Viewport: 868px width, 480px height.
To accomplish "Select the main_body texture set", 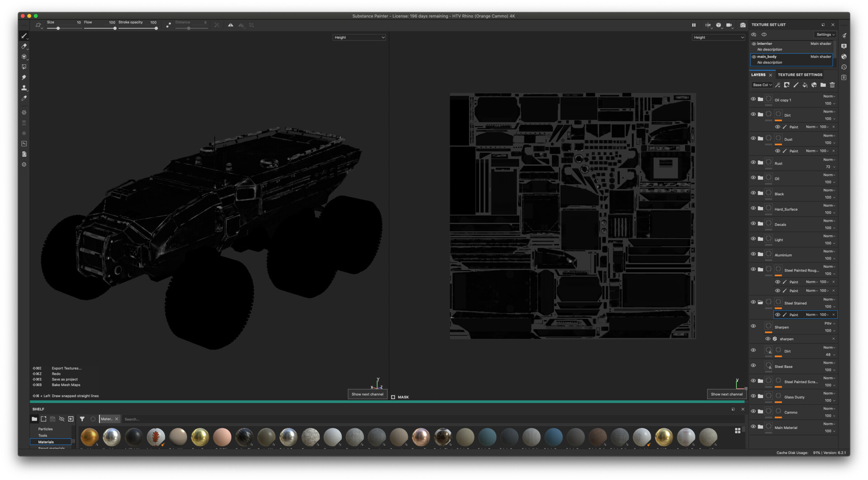I will click(x=791, y=60).
